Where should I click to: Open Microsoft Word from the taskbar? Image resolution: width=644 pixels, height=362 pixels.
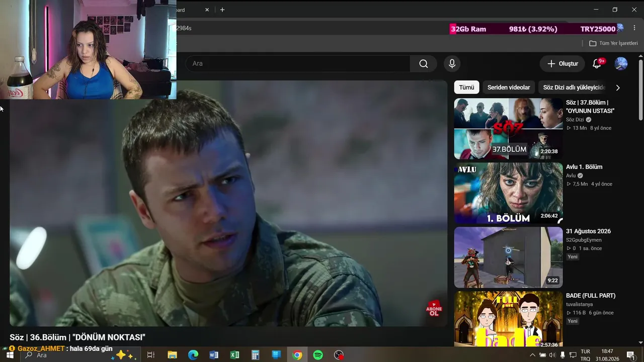pyautogui.click(x=214, y=355)
